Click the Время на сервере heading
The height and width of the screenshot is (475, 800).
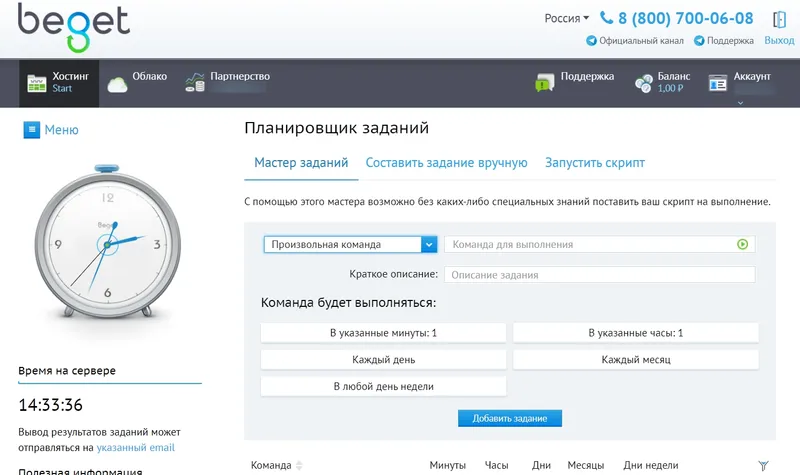coord(67,371)
